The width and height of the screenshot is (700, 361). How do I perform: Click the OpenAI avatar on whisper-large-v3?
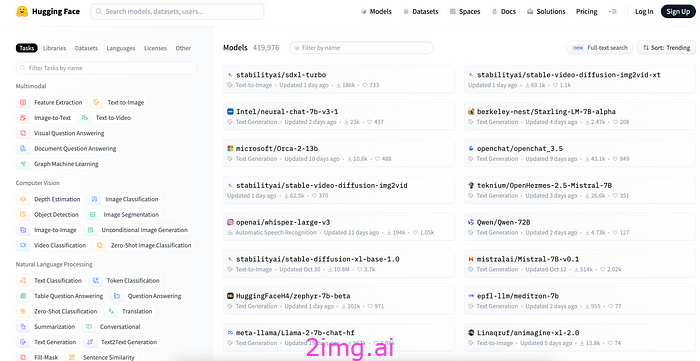click(x=230, y=222)
